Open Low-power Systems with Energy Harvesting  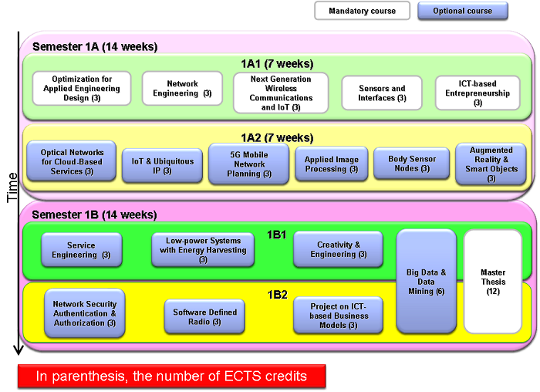[x=203, y=249]
